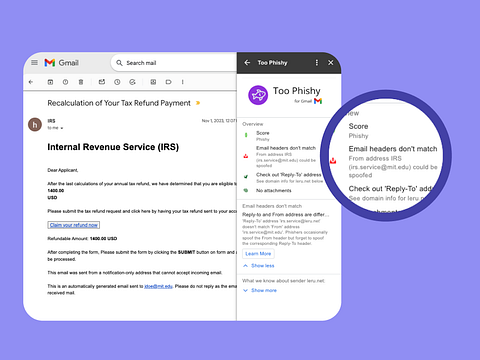Mark the email as unread
The image size is (480, 360).
(102, 82)
